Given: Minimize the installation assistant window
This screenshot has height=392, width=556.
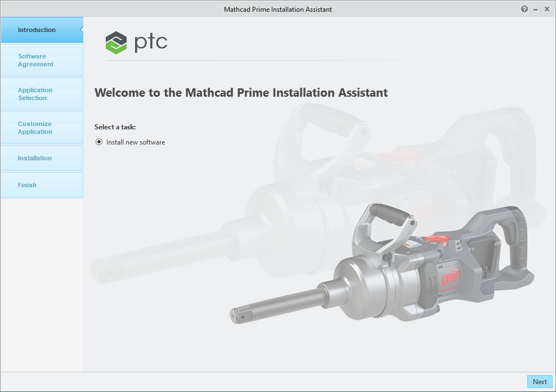Looking at the screenshot, I should tap(535, 10).
